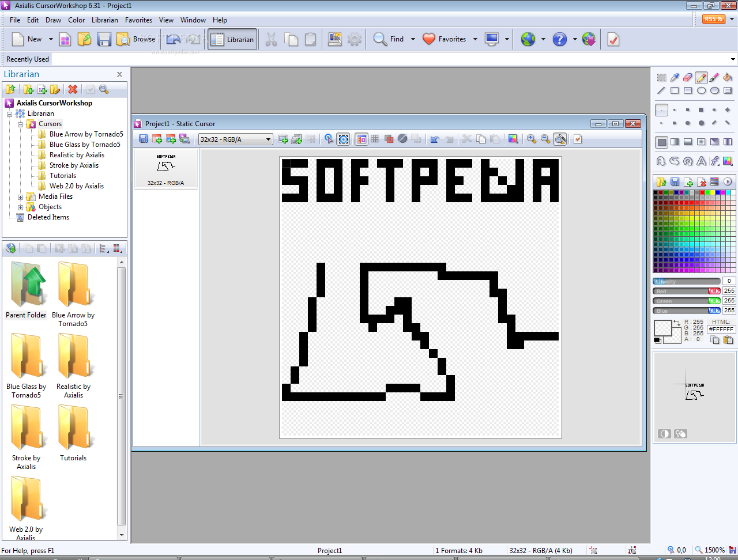Select the rectangular selection tool
The height and width of the screenshot is (560, 738).
[x=661, y=77]
